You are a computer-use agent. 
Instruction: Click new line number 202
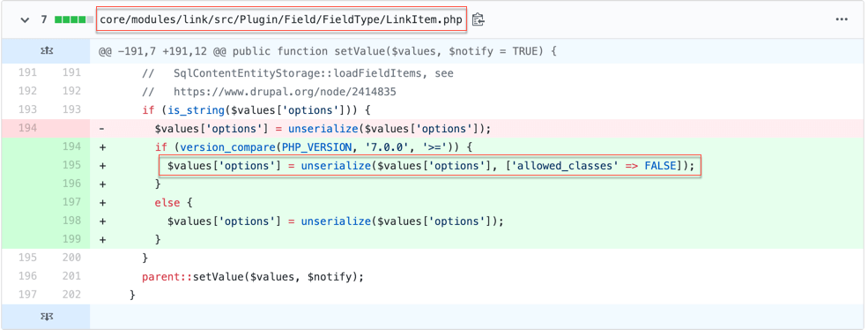[x=71, y=295]
